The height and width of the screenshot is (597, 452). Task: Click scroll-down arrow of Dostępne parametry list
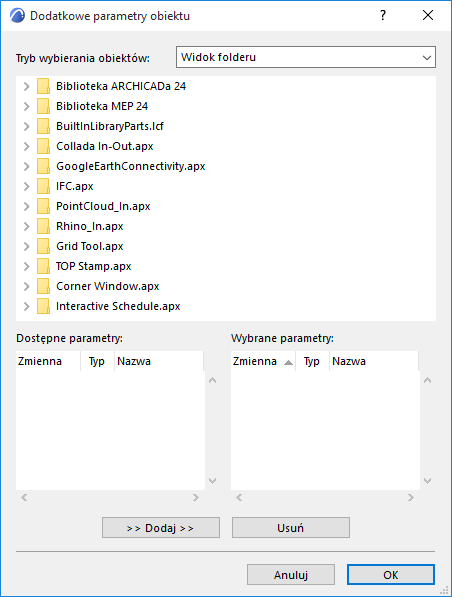coord(212,480)
